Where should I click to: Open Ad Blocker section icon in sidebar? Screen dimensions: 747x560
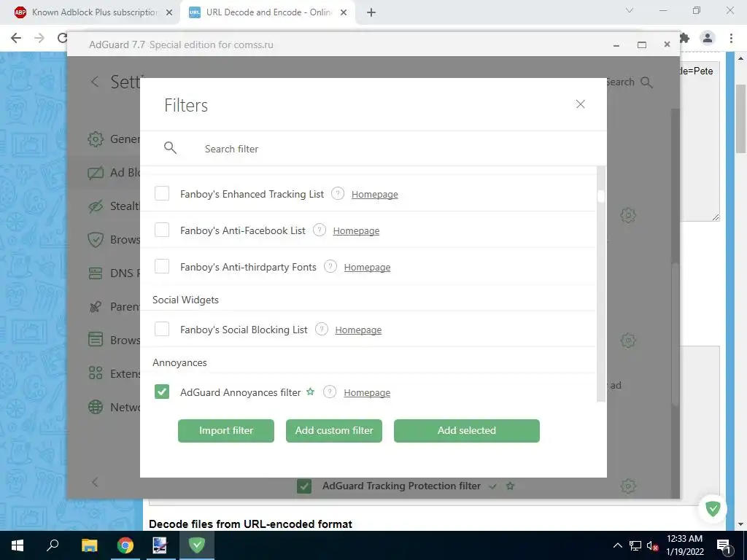(96, 172)
